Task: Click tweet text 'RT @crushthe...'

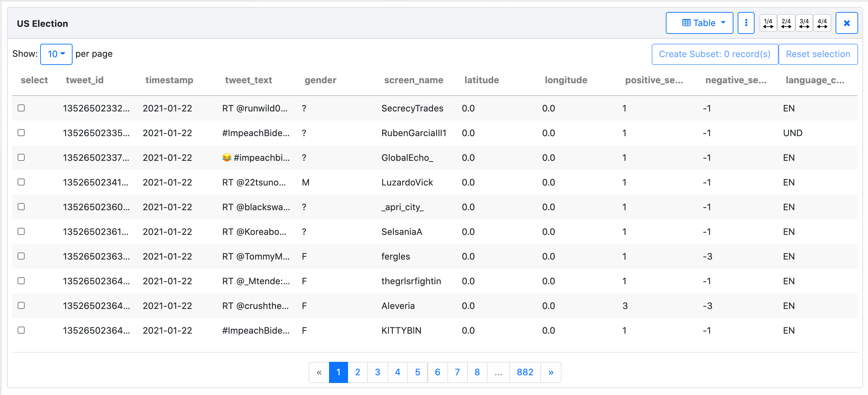Action: pos(255,306)
